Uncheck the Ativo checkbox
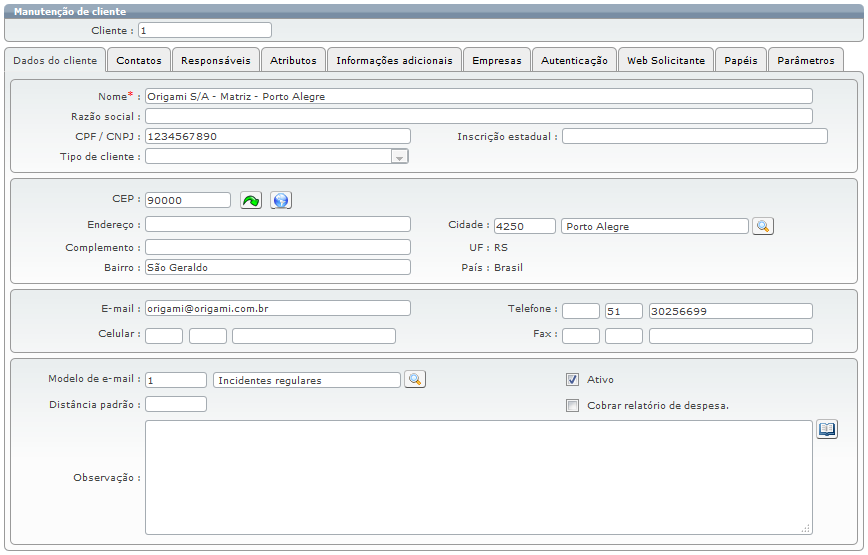The image size is (868, 555). pos(572,380)
